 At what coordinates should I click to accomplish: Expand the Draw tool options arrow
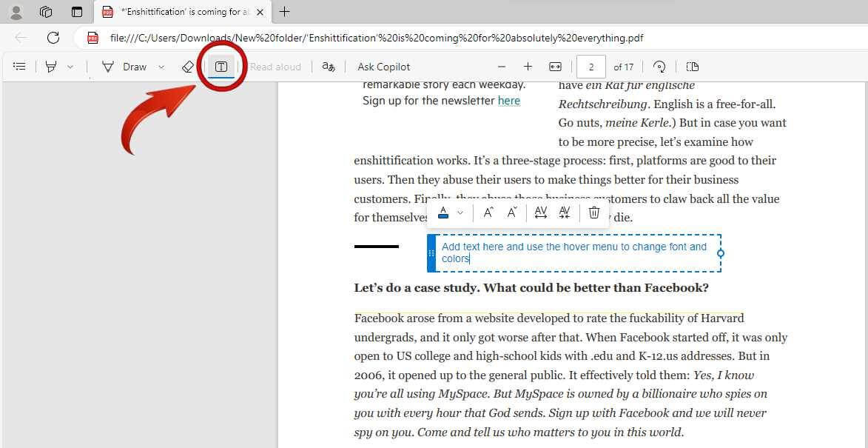click(x=161, y=67)
